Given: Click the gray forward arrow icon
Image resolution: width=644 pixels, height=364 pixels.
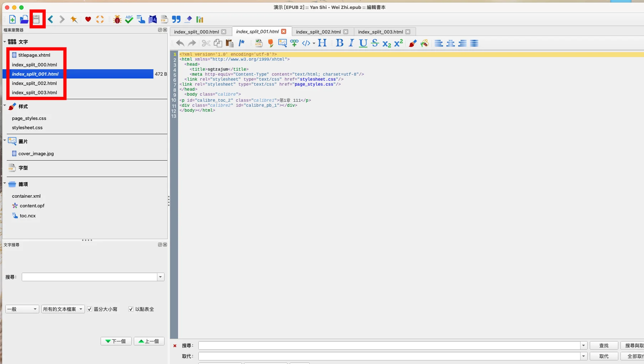Looking at the screenshot, I should [62, 19].
